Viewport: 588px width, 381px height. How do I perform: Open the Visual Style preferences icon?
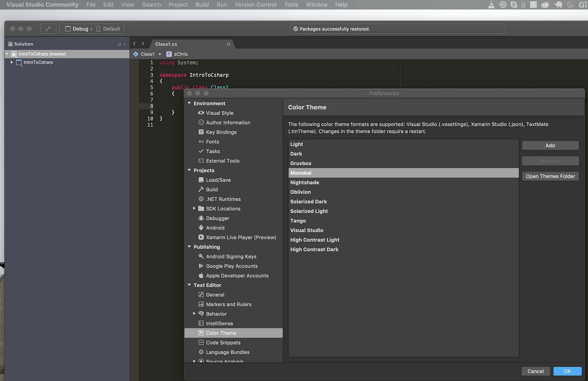[x=201, y=113]
